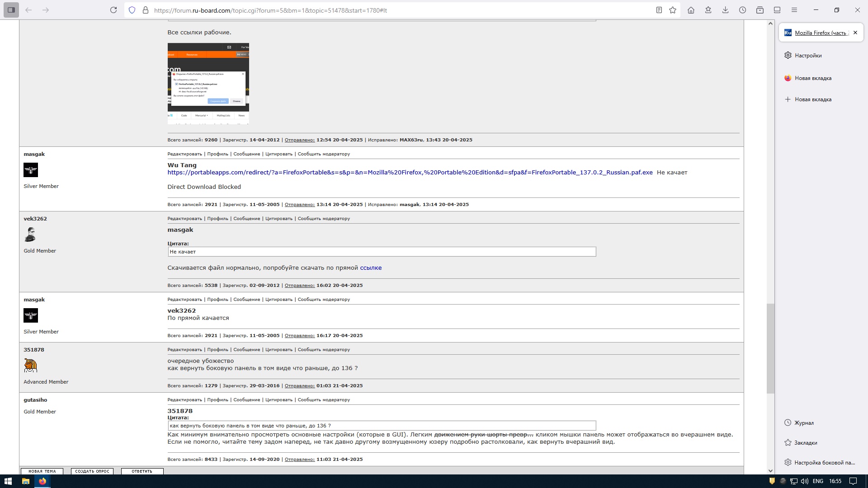Open Профиль of vek3262's post

coord(217,218)
